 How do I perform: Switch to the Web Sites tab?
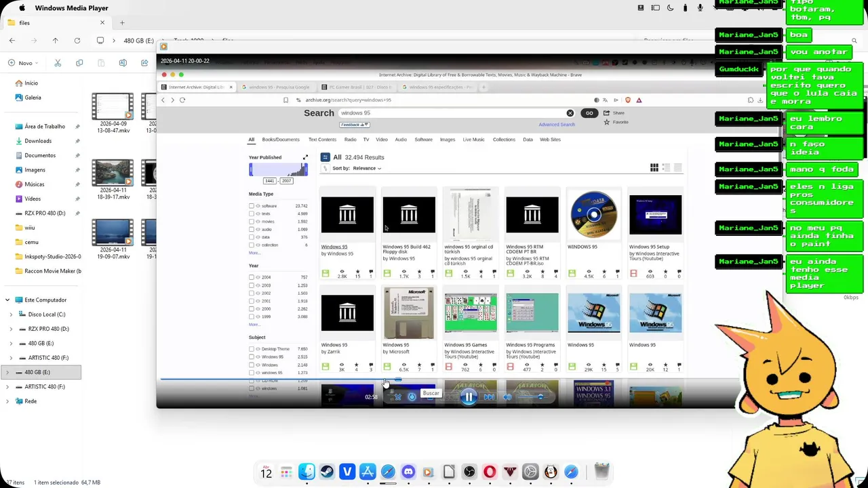click(550, 140)
